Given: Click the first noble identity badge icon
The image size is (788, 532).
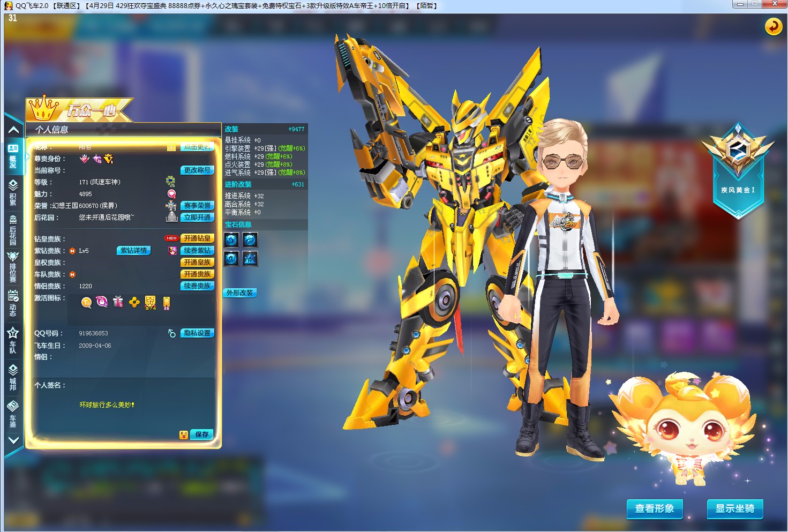Looking at the screenshot, I should click(x=84, y=159).
